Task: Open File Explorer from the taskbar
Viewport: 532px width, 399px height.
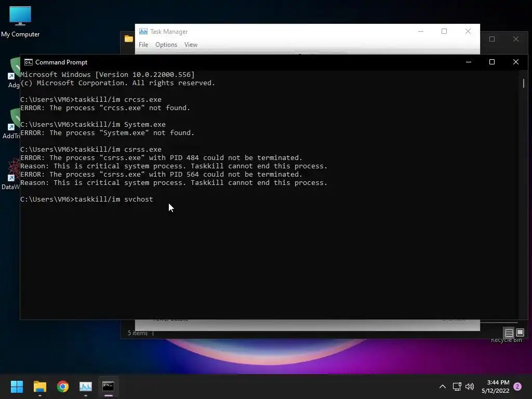Action: [x=39, y=387]
